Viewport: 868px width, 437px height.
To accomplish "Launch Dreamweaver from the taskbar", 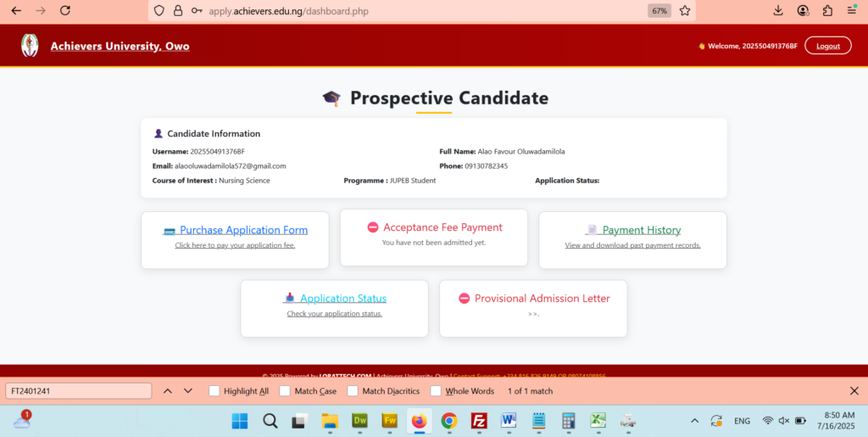I will pyautogui.click(x=359, y=421).
